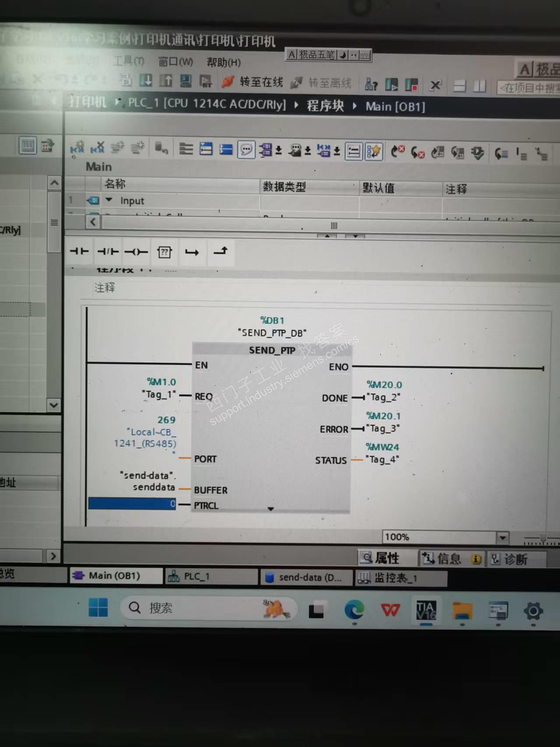Click program blocks breadcrumb item
This screenshot has height=747, width=560.
coord(325,106)
